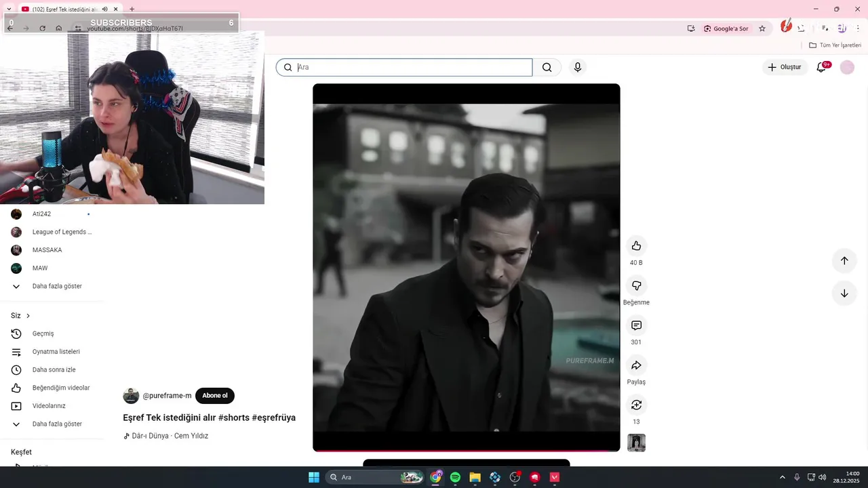Mute the YouTube tab audio icon

click(105, 9)
